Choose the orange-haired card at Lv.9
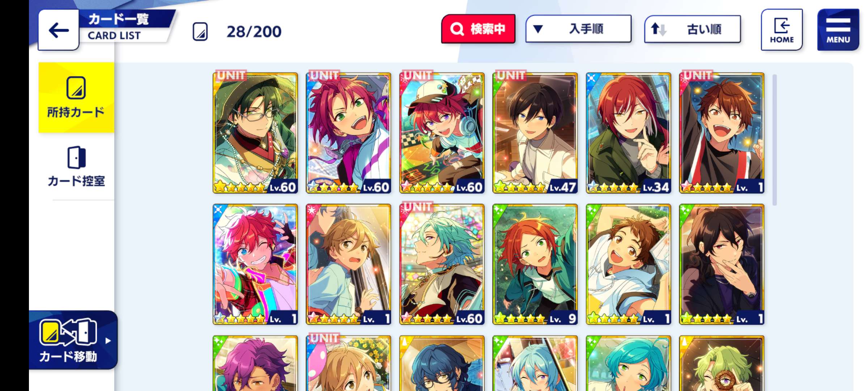Screen dimensions: 868x391 535,264
